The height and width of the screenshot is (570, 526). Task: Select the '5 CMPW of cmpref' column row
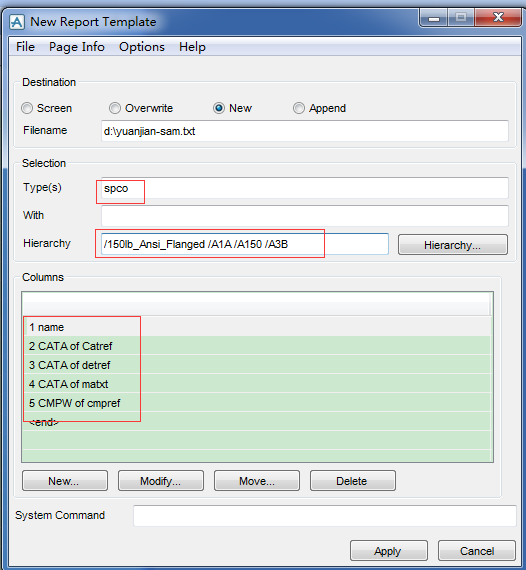point(257,403)
